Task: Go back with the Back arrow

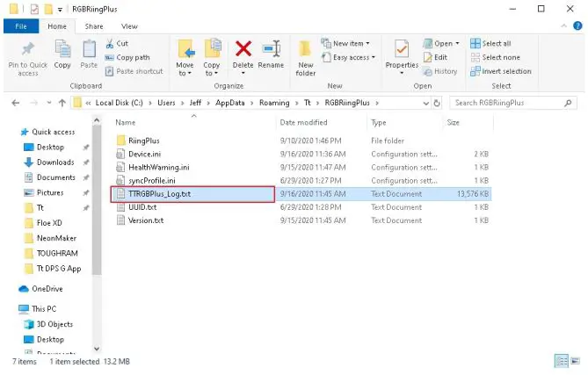Action: (15, 103)
